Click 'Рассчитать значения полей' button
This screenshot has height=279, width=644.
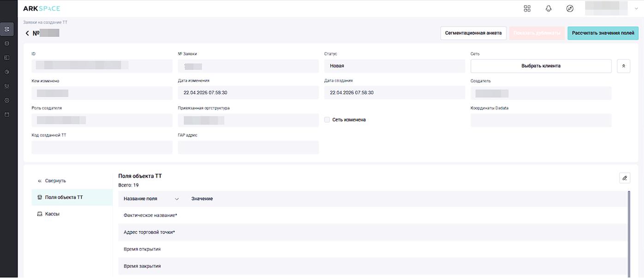[x=602, y=33]
